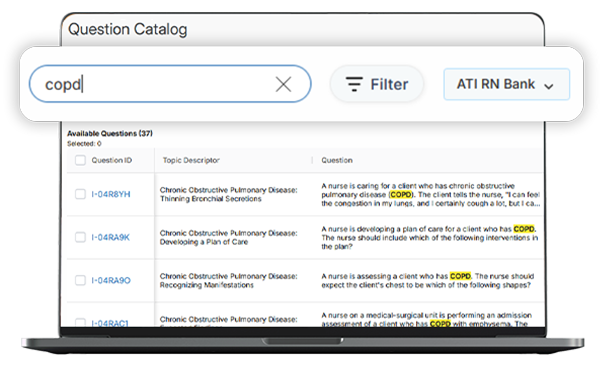Check the box for question I-04R8YH
Screen dimensions: 600x368
click(80, 194)
